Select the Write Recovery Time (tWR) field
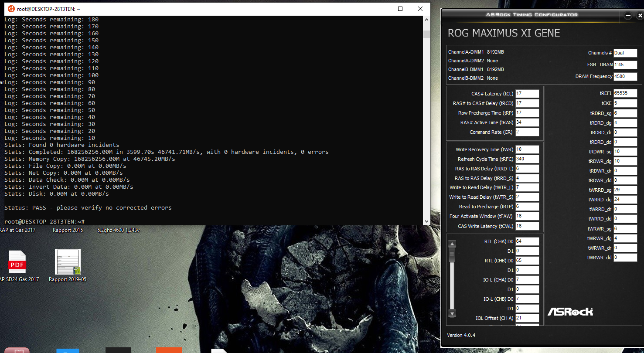The width and height of the screenshot is (644, 353). pyautogui.click(x=527, y=149)
